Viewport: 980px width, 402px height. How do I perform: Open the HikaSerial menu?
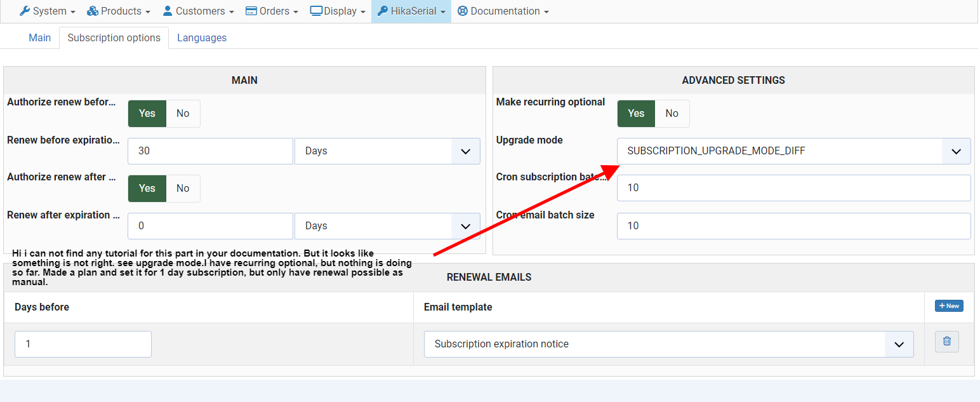(411, 11)
